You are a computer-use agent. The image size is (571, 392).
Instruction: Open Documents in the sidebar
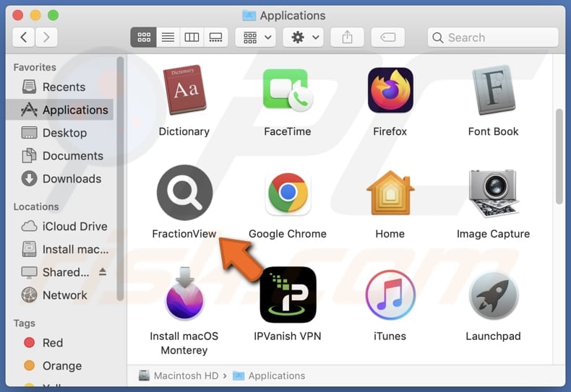tap(59, 156)
